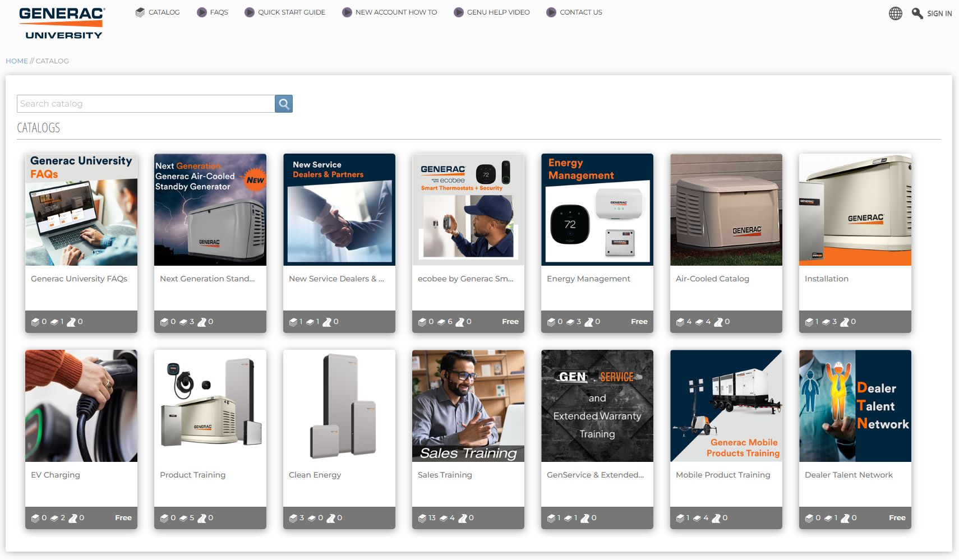Screen dimensions: 959x560
Task: Open Product Training thumbnail image
Action: [210, 406]
